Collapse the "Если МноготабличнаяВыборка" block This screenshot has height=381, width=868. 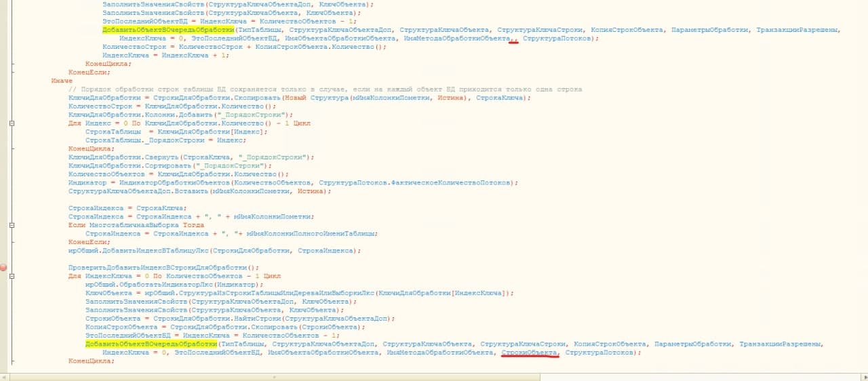[x=11, y=225]
